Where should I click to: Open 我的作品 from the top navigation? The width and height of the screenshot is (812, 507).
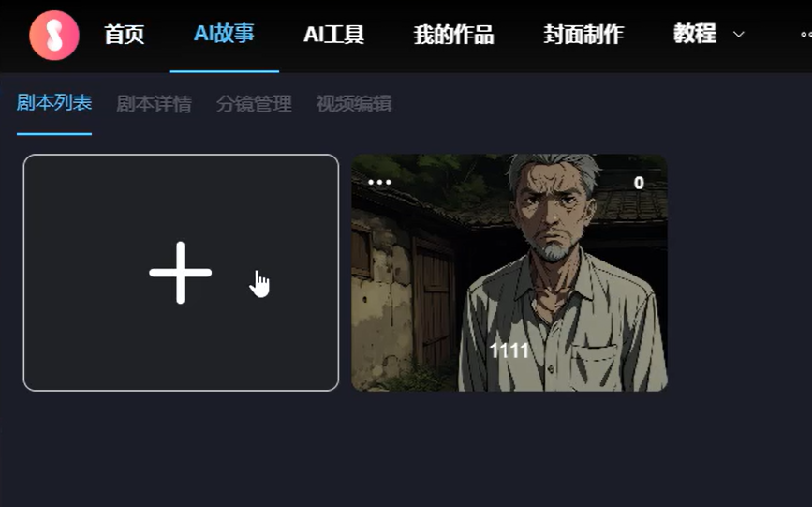click(453, 35)
